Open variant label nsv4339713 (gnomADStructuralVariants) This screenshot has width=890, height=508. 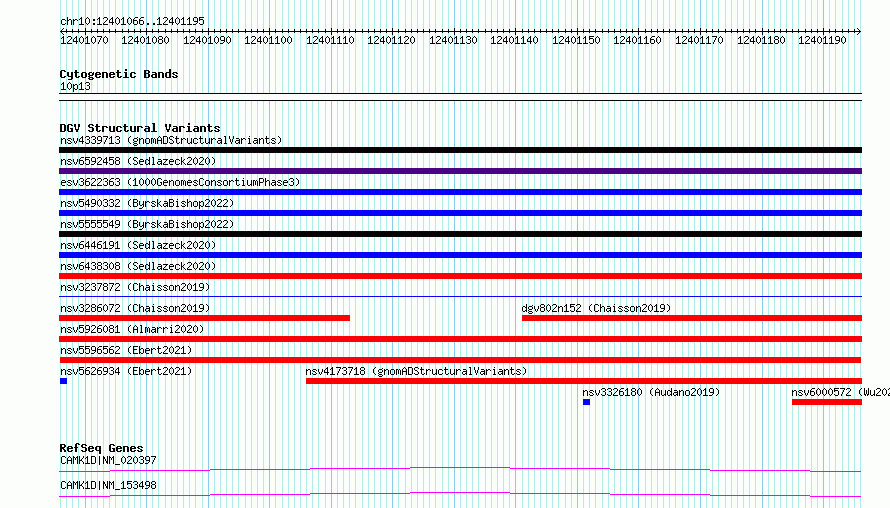click(171, 140)
